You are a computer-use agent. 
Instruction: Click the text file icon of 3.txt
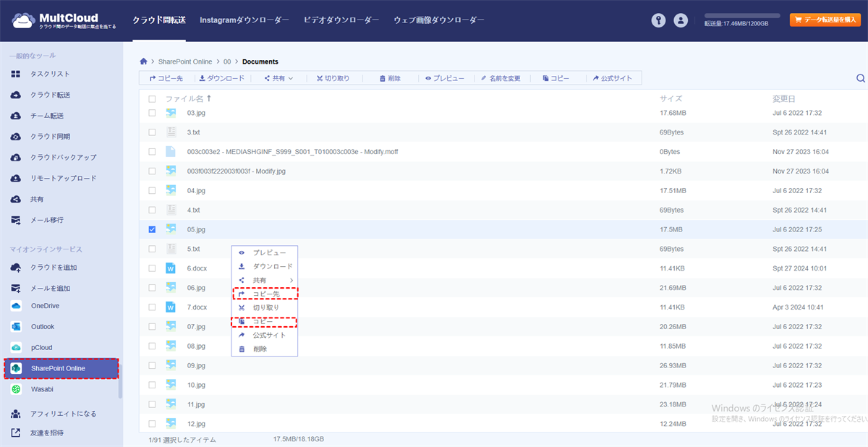pos(171,132)
